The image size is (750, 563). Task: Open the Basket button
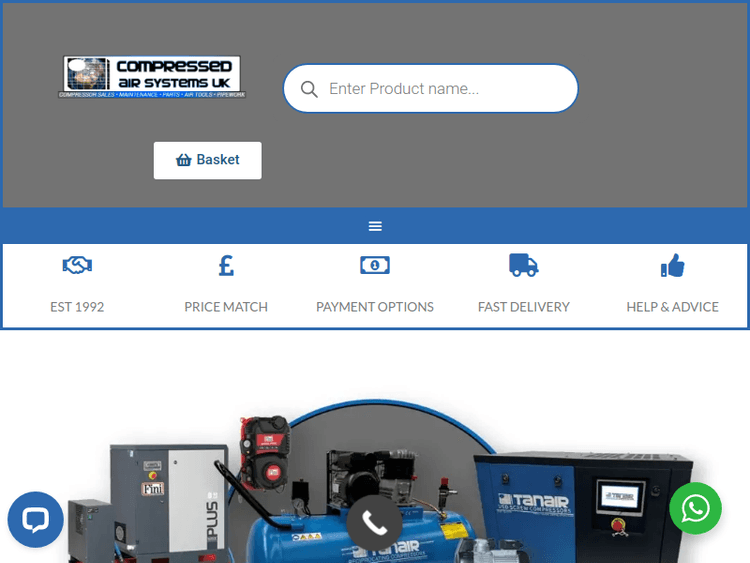pyautogui.click(x=208, y=160)
